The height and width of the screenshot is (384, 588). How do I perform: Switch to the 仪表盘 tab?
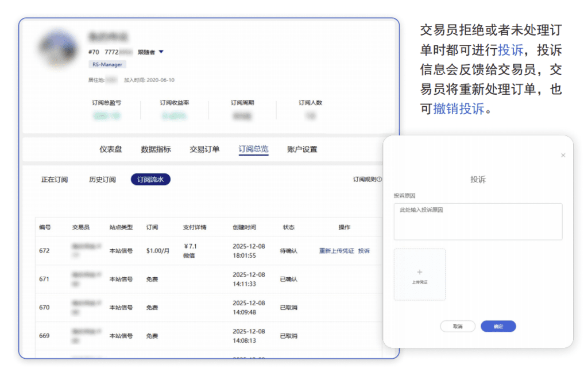tap(111, 149)
